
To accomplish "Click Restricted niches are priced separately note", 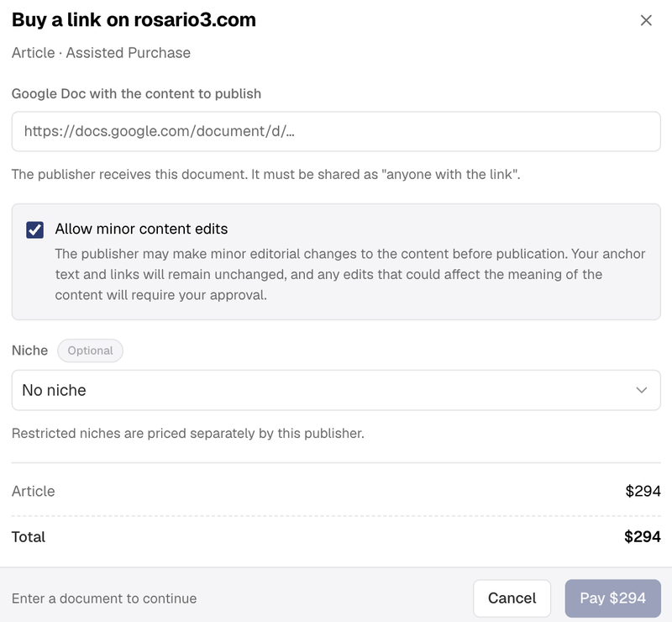I will (x=187, y=433).
